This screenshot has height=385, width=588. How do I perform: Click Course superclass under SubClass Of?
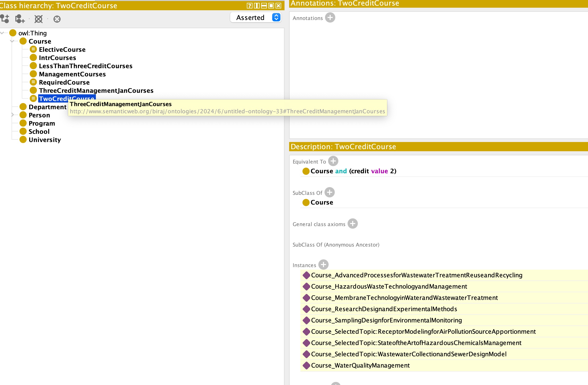tap(322, 202)
